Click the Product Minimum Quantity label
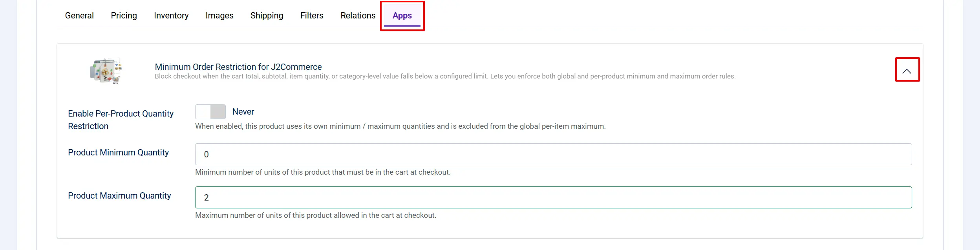This screenshot has height=250, width=980. click(x=118, y=152)
